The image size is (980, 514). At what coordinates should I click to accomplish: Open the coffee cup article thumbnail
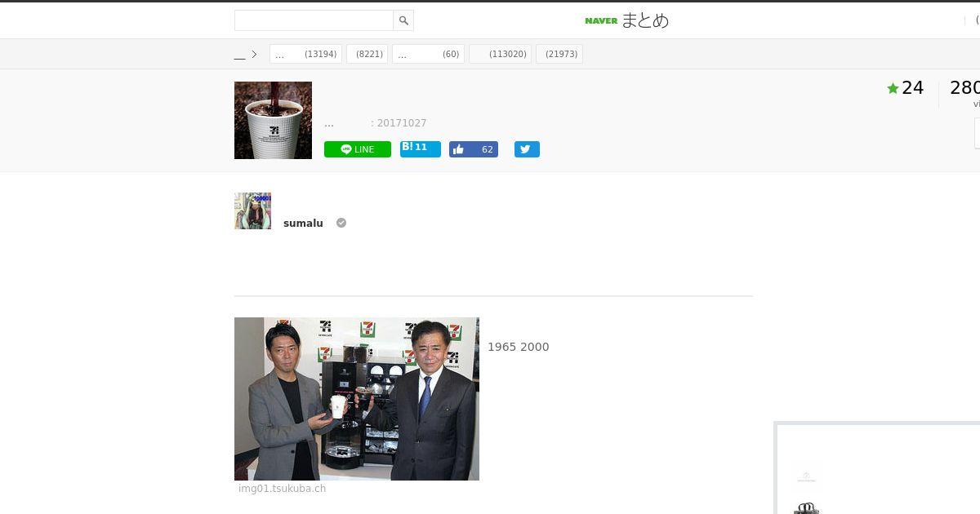pos(273,120)
